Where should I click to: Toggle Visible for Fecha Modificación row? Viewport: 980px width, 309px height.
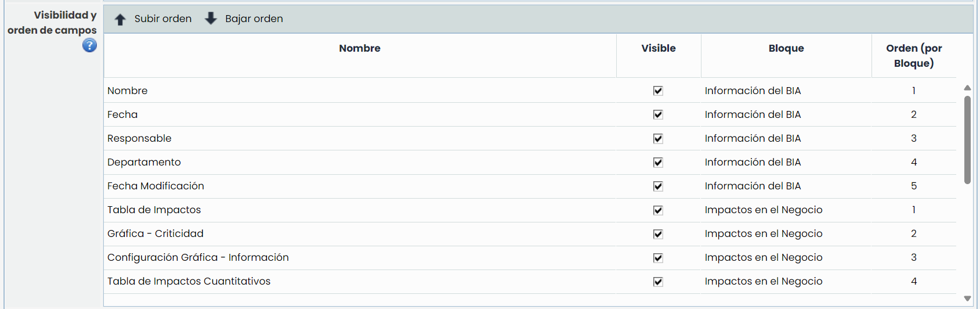pyautogui.click(x=658, y=186)
